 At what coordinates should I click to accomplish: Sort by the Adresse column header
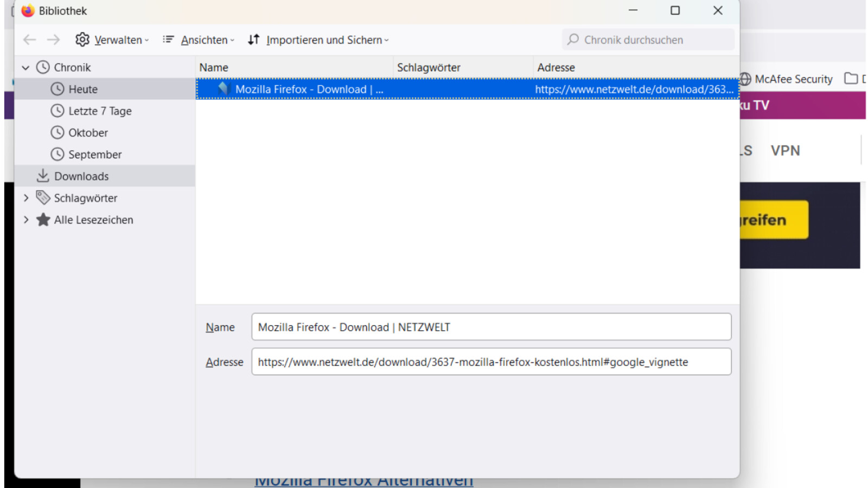635,68
